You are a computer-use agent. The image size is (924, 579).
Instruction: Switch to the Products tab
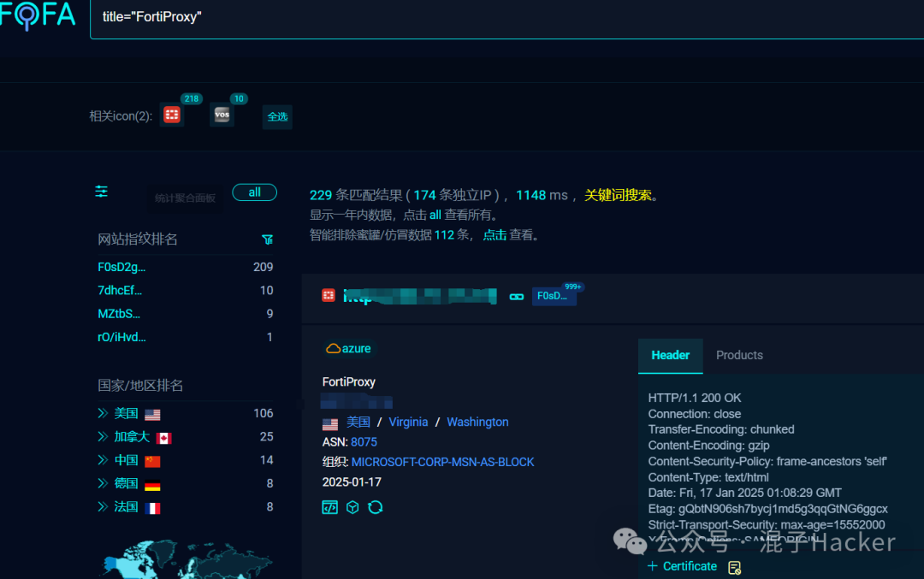click(x=739, y=355)
